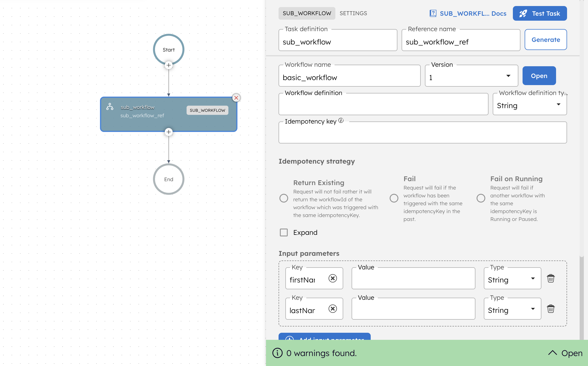
Task: Delete the lastName input parameter row
Action: click(551, 309)
